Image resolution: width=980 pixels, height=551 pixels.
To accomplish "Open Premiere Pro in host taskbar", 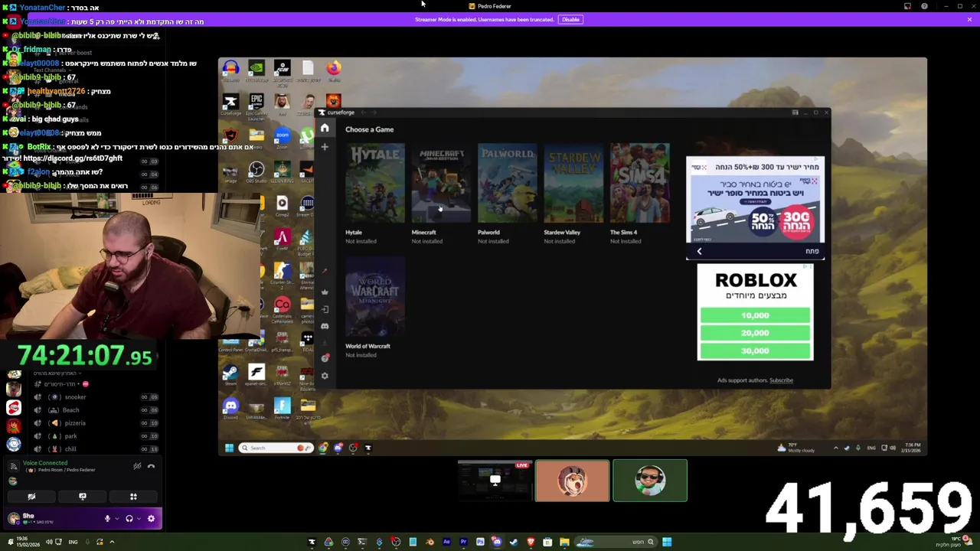I will (x=463, y=542).
